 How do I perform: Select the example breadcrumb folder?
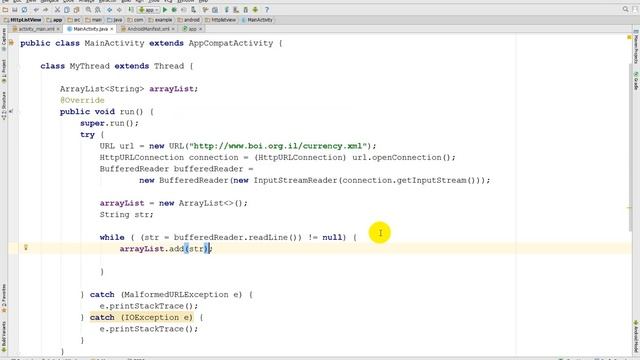click(160, 20)
